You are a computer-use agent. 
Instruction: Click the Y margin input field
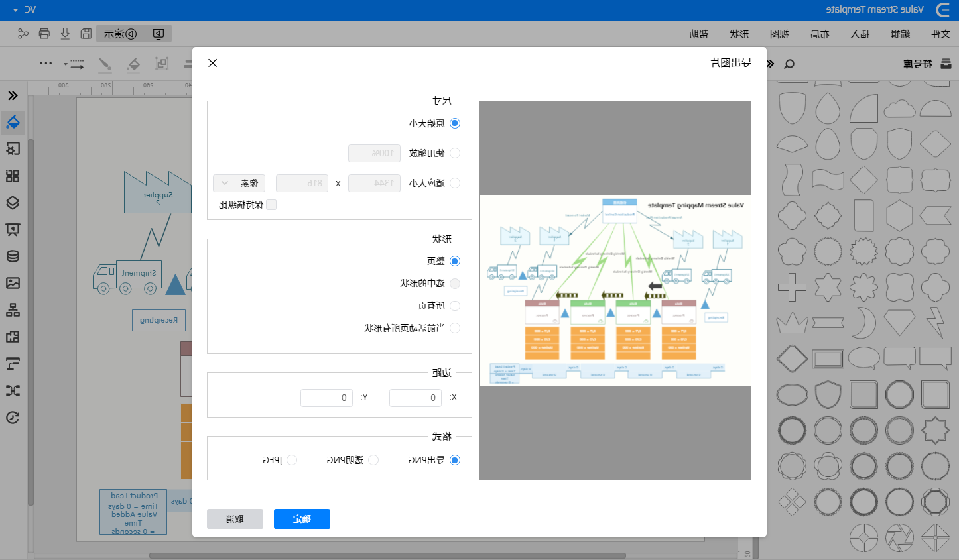tap(326, 398)
